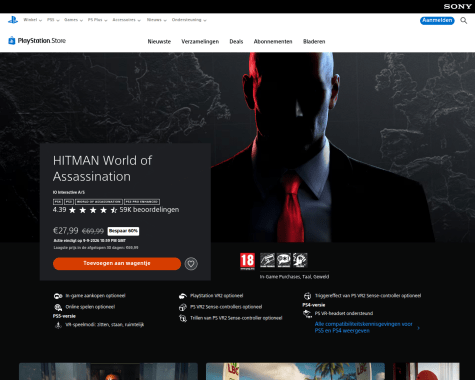Viewport: 475px width, 380px height.
Task: Click the PS5 Pro Enhanced tag
Action: (x=142, y=202)
